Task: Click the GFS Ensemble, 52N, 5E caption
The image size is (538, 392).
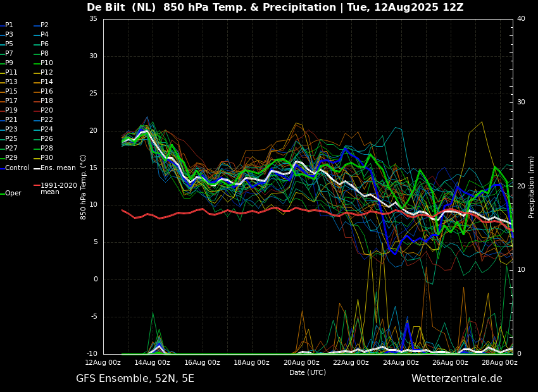Action: pos(135,379)
